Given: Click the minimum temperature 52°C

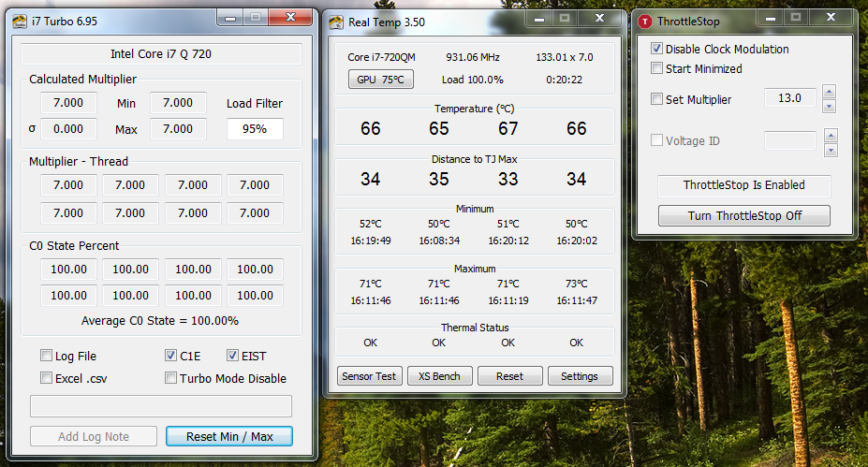Looking at the screenshot, I should [x=371, y=224].
